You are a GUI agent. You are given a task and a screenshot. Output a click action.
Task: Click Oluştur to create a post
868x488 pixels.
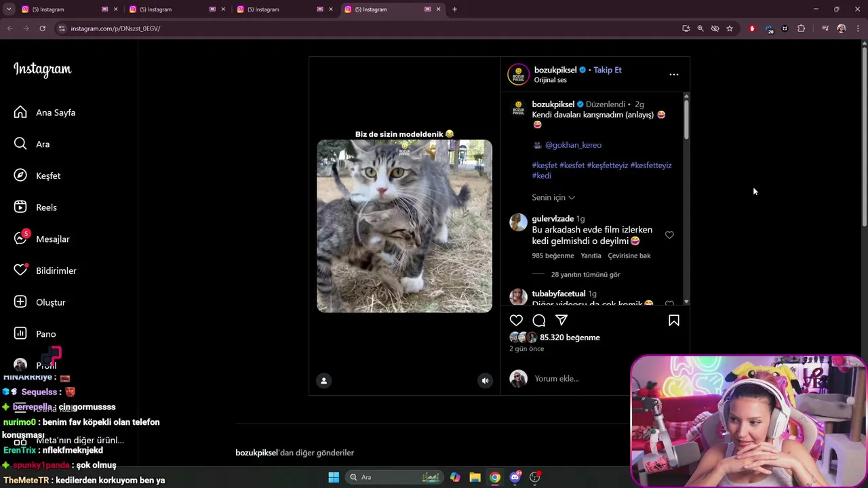[x=39, y=302]
